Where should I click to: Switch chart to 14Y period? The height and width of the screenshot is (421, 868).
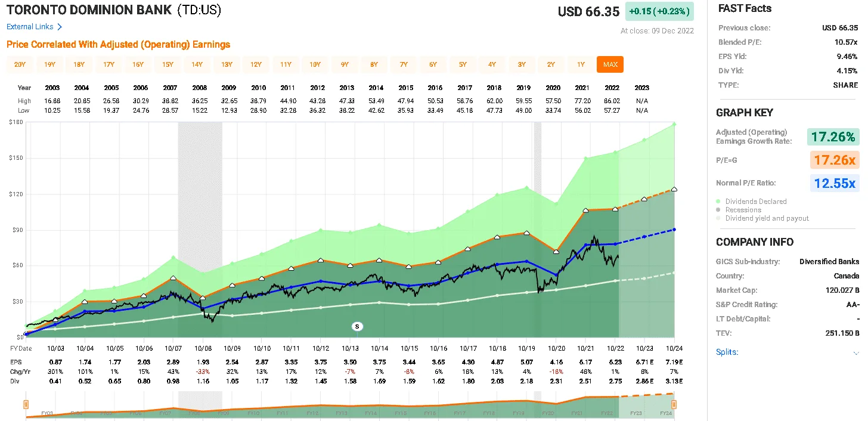[197, 64]
